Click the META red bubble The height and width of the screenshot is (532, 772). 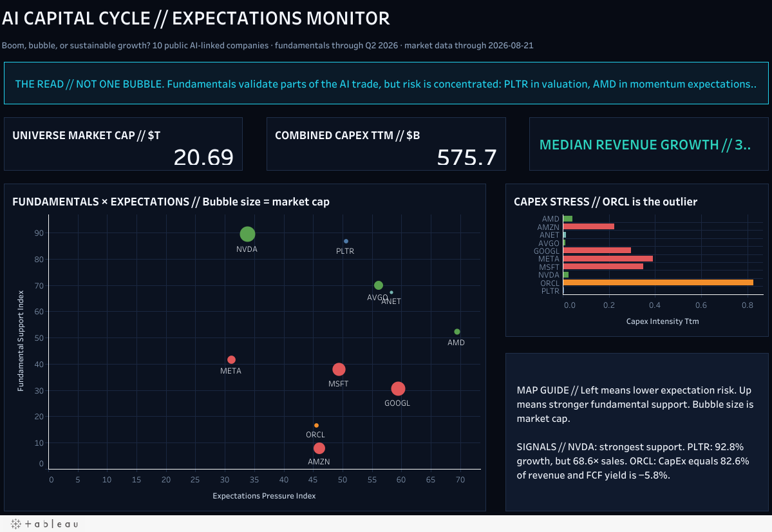click(231, 359)
